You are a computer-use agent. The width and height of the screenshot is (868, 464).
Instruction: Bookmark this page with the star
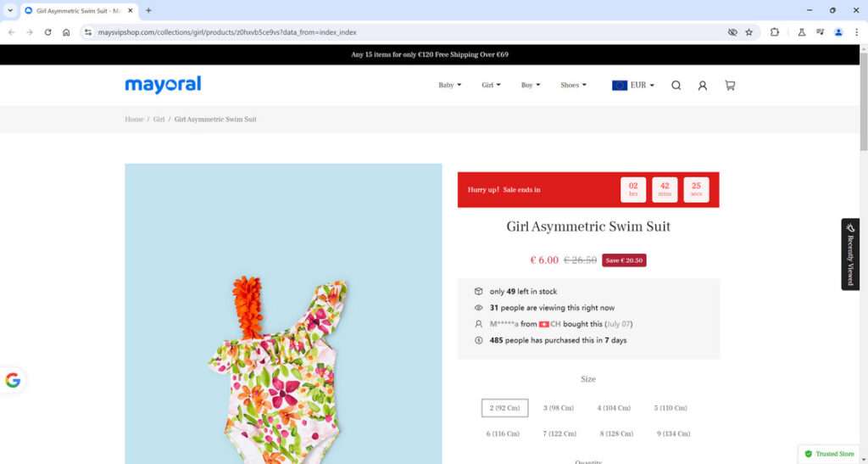[749, 32]
